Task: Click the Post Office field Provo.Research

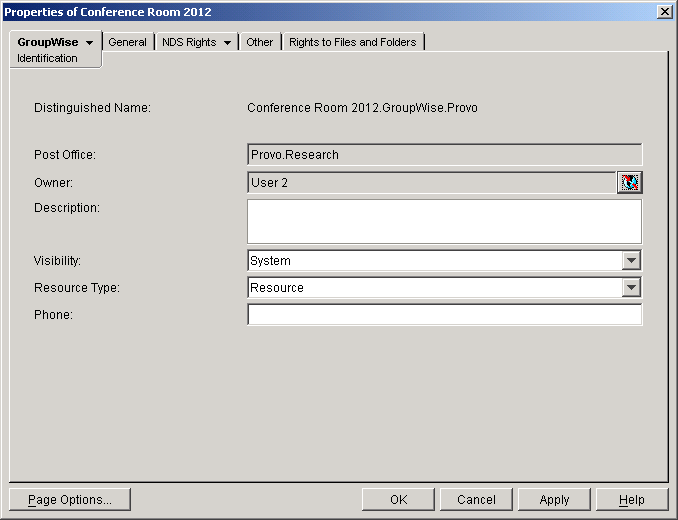Action: click(x=445, y=155)
